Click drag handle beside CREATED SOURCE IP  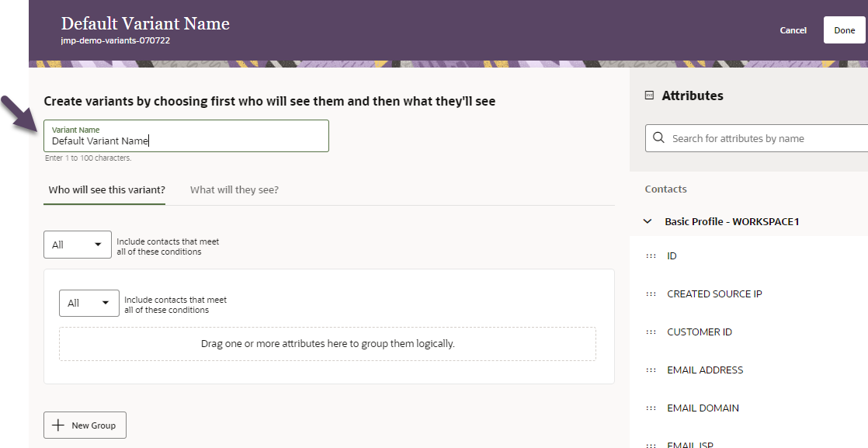coord(650,294)
